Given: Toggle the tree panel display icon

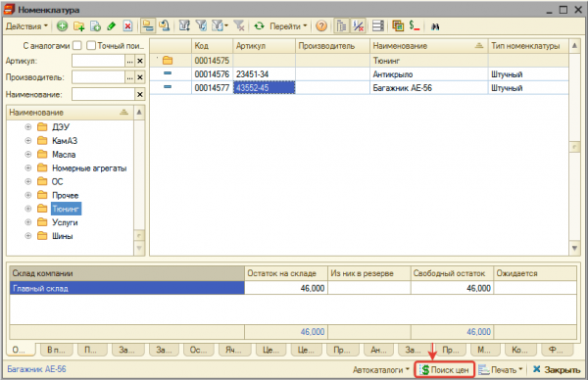Looking at the screenshot, I should pos(341,25).
